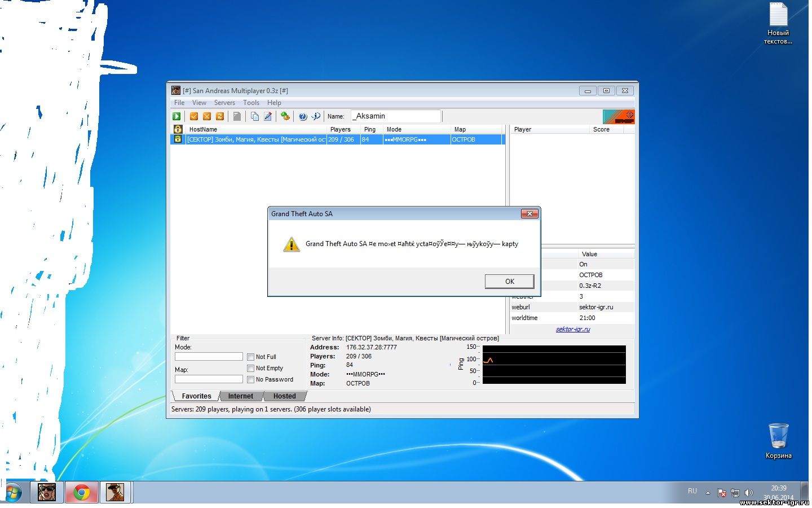812x508 pixels.
Task: Click the Add Server checkmark icon
Action: click(x=194, y=116)
